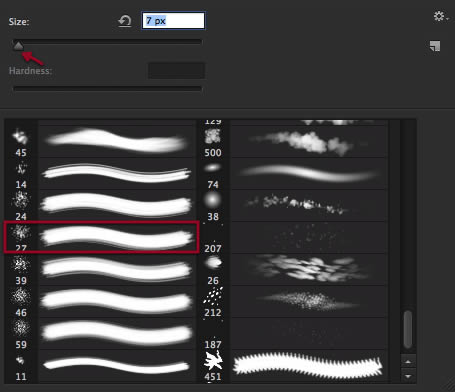Select the soft round brush tip labeled 38
Viewport: 455px width, 392px height.
pyautogui.click(x=213, y=200)
